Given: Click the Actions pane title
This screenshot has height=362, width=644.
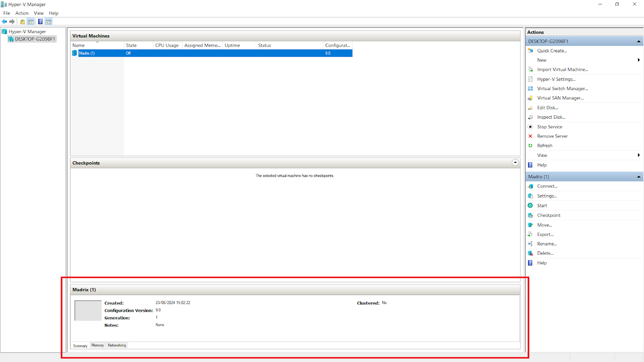Looking at the screenshot, I should pyautogui.click(x=535, y=32).
